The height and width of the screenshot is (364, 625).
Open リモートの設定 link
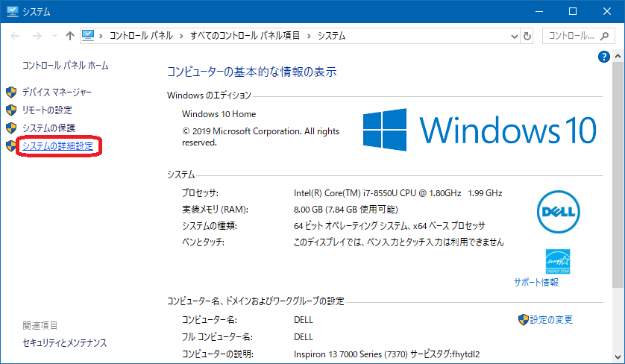(48, 110)
